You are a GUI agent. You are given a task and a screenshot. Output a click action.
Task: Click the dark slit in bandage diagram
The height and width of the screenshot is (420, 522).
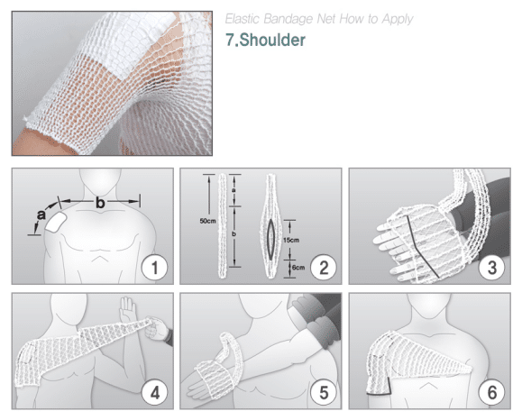pyautogui.click(x=271, y=239)
